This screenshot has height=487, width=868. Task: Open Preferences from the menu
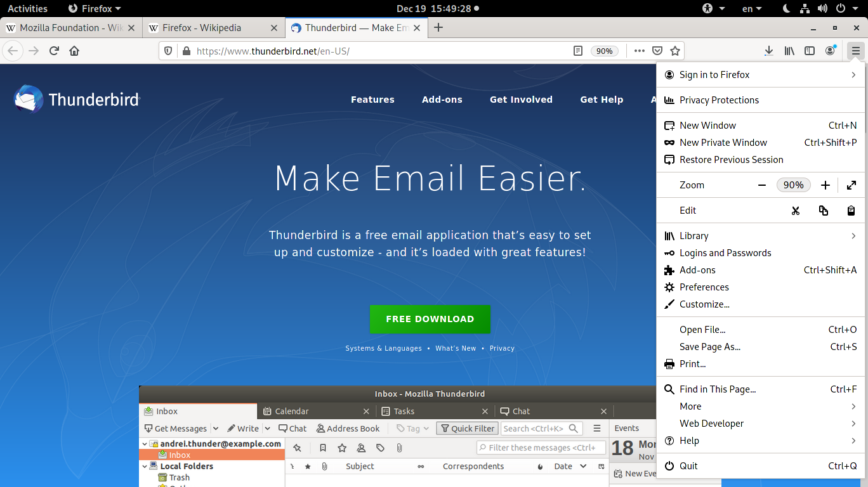pyautogui.click(x=704, y=287)
